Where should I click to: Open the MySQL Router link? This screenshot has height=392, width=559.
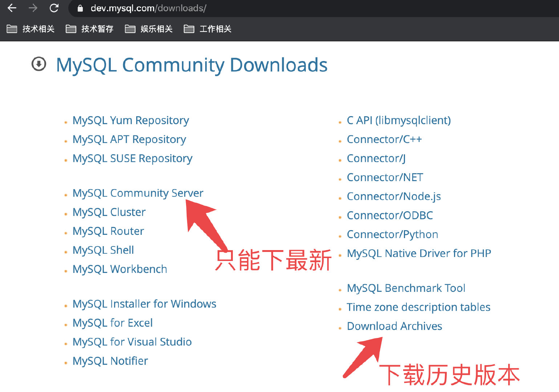tap(108, 231)
